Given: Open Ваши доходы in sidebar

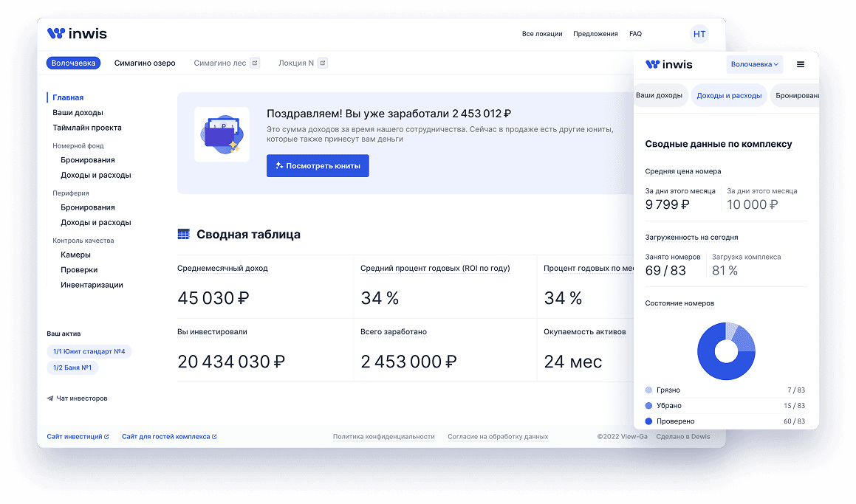Looking at the screenshot, I should coord(78,113).
